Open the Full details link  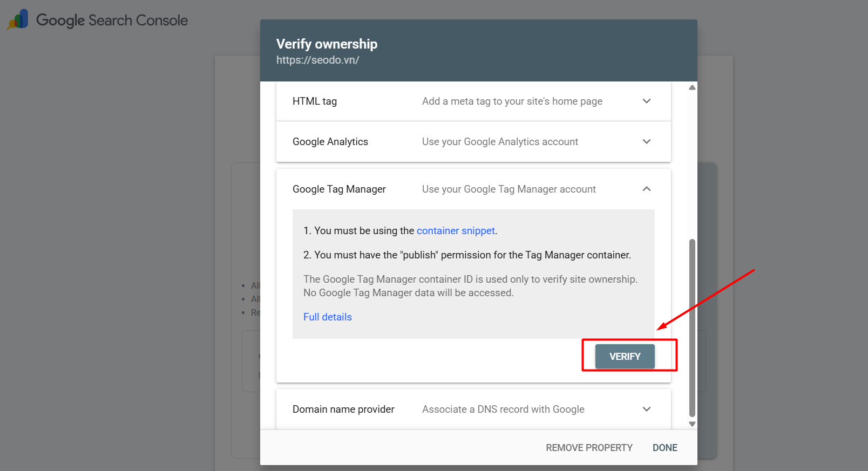[x=327, y=317]
